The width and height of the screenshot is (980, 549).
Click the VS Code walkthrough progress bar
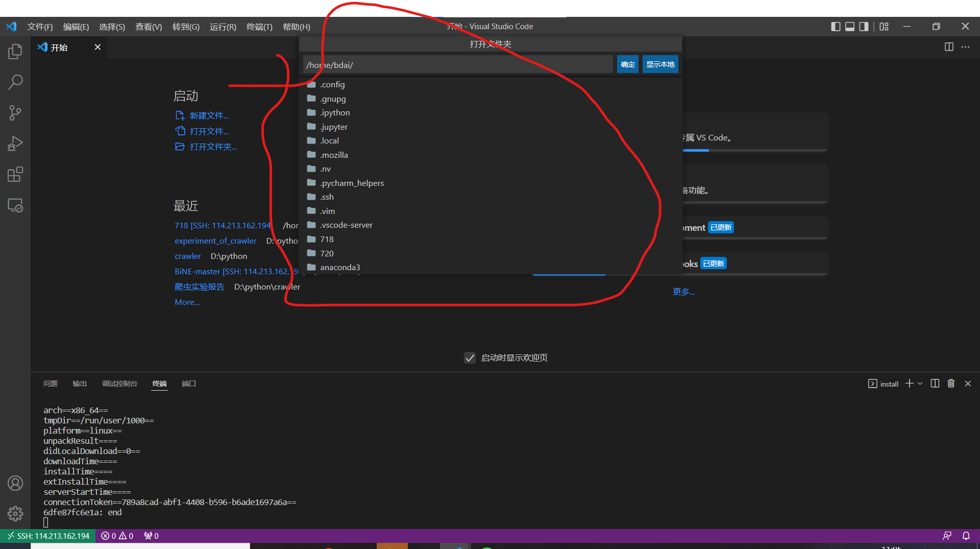pos(754,150)
